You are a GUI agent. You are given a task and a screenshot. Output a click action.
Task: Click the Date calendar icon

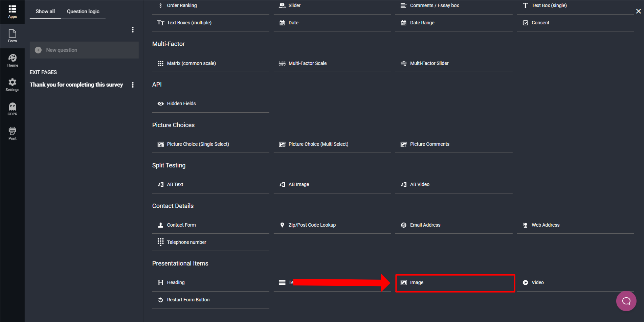pyautogui.click(x=282, y=23)
